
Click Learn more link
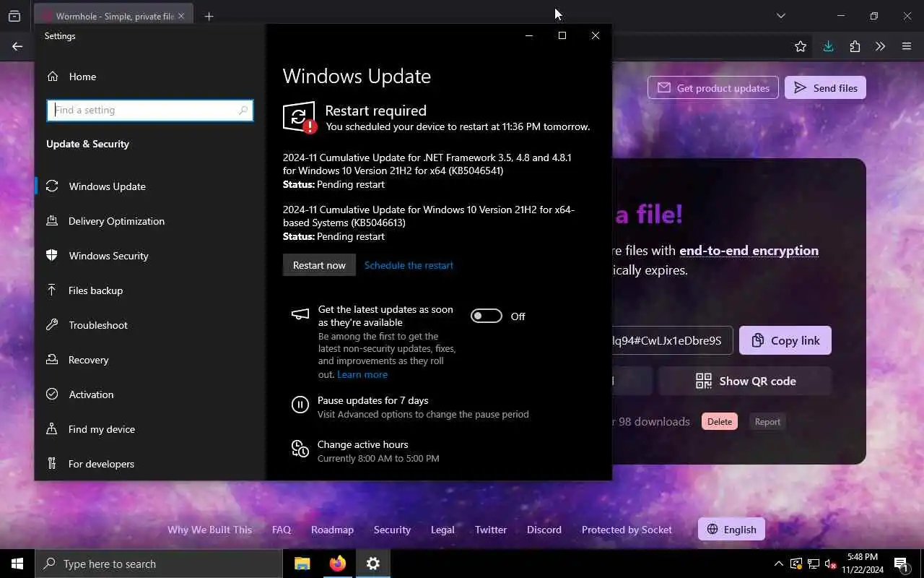pos(362,374)
